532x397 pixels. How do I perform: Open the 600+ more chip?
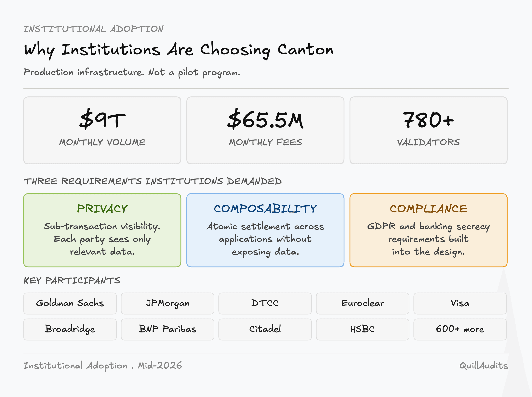pyautogui.click(x=460, y=329)
